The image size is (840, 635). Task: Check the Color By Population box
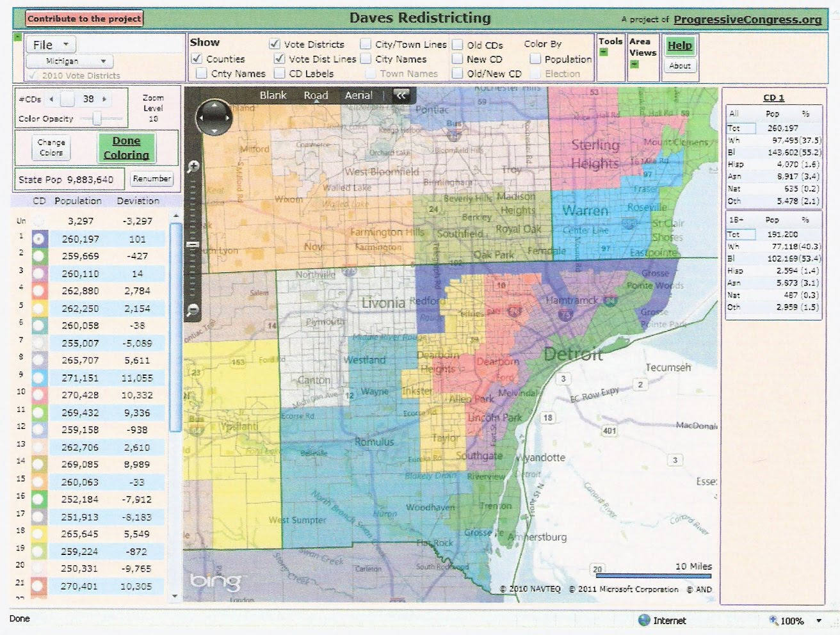535,59
